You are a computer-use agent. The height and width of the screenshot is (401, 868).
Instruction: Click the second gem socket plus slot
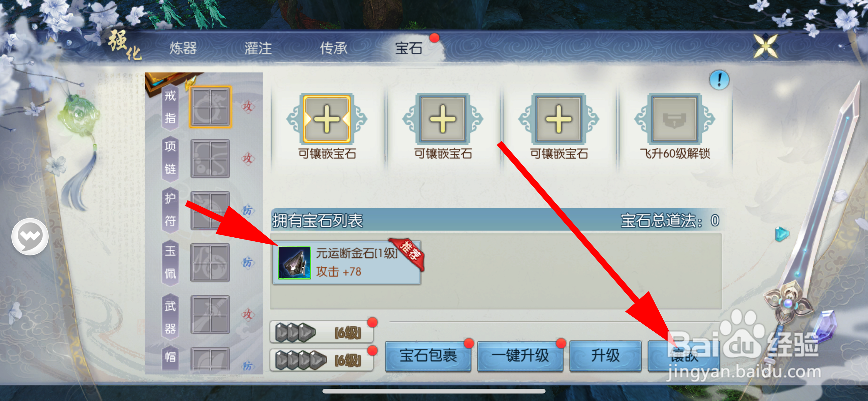click(x=442, y=119)
